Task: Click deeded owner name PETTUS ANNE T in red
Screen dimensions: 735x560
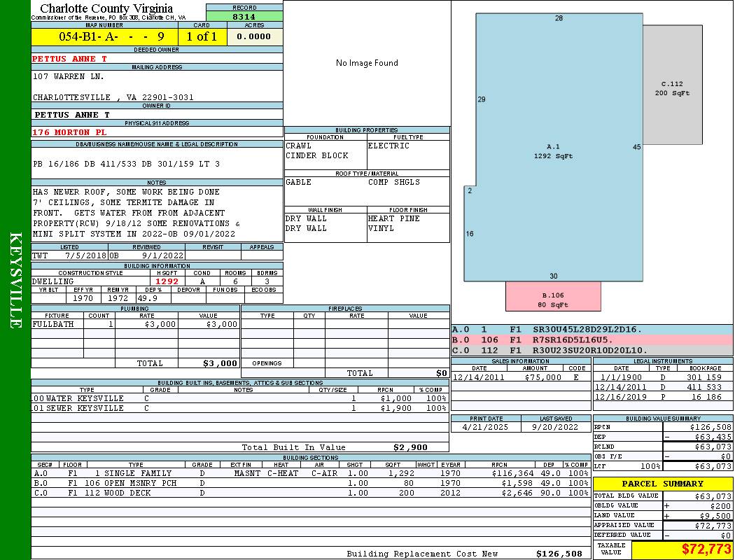Action: click(x=70, y=59)
